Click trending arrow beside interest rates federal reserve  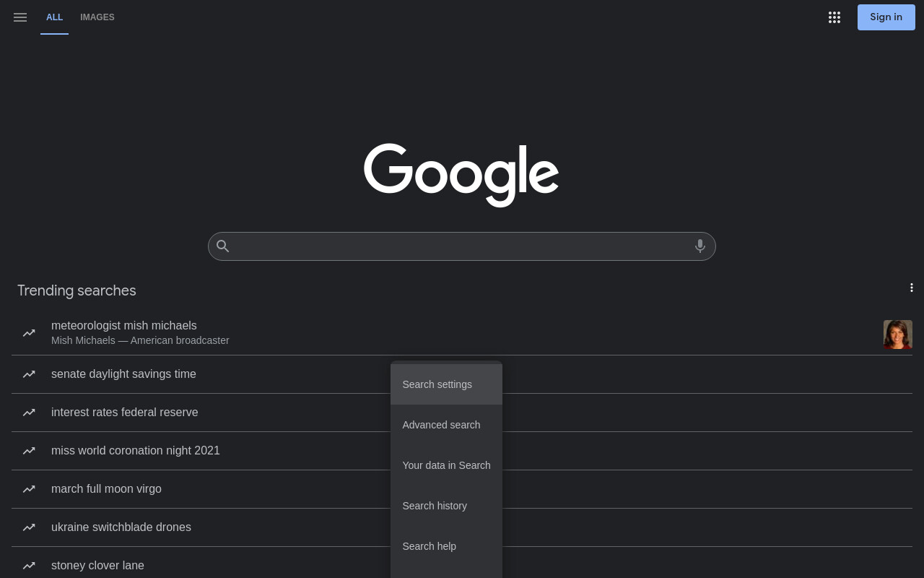[29, 413]
